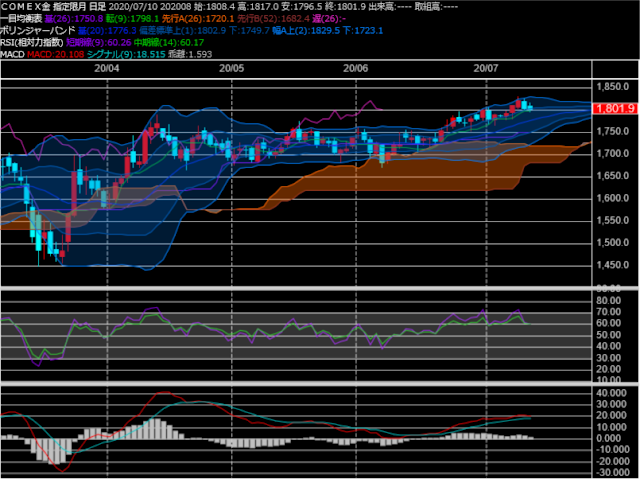Click the 40.00 RSI axis label
Screen dimensions: 640x479
609,346
